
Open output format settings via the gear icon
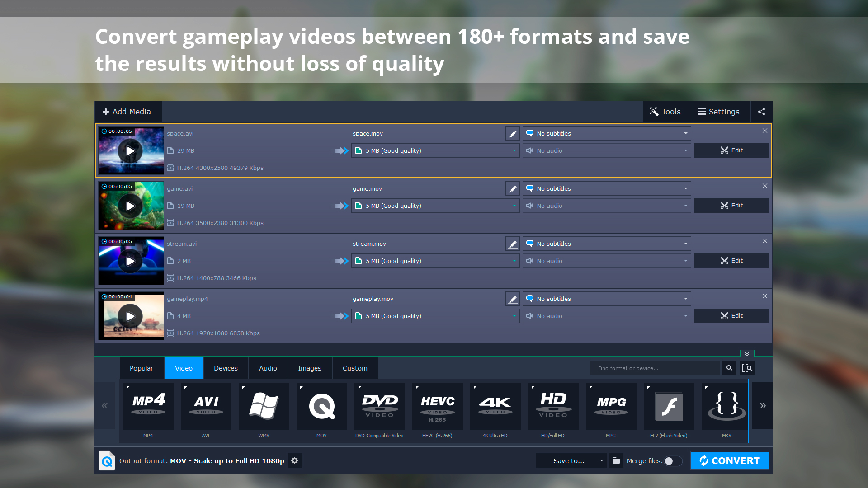click(x=294, y=460)
